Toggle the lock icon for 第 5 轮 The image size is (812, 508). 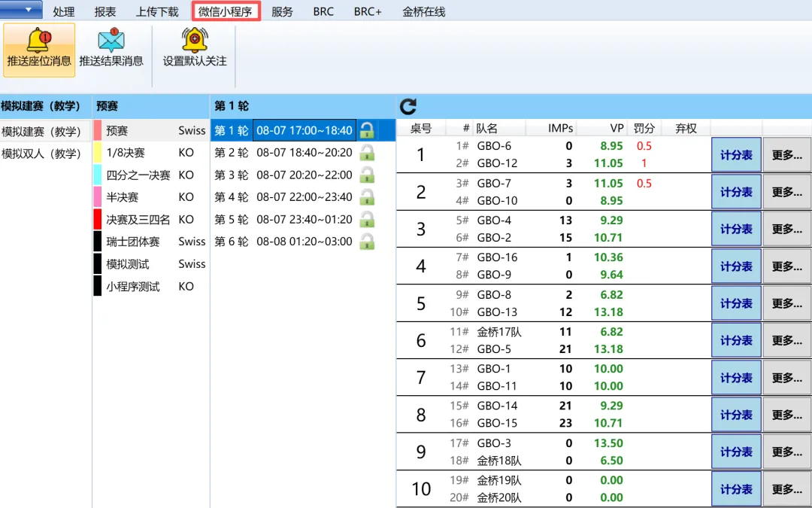367,219
